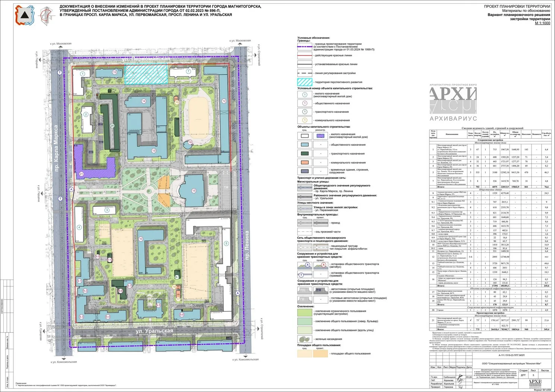
Task: Click the vertical пр. Ленина street label
Action: (246, 245)
